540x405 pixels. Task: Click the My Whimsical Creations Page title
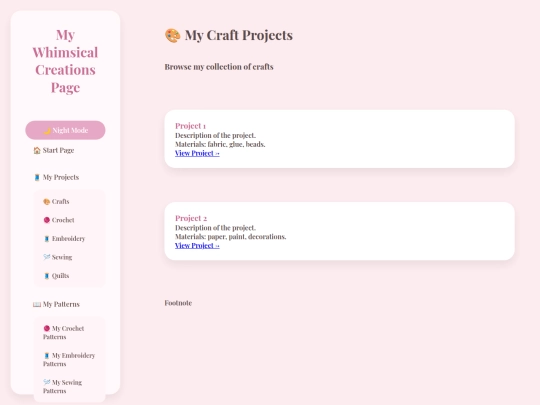[65, 61]
